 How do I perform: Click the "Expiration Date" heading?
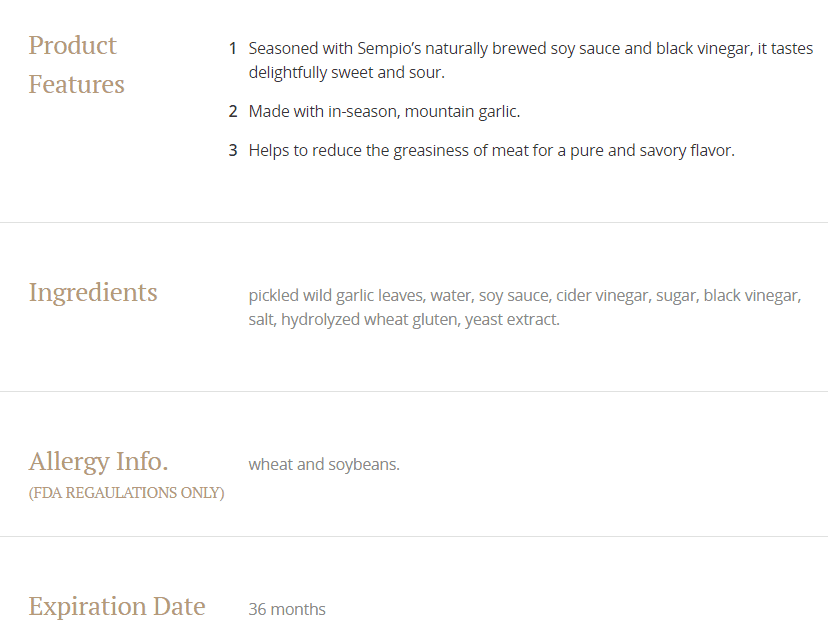coord(117,606)
